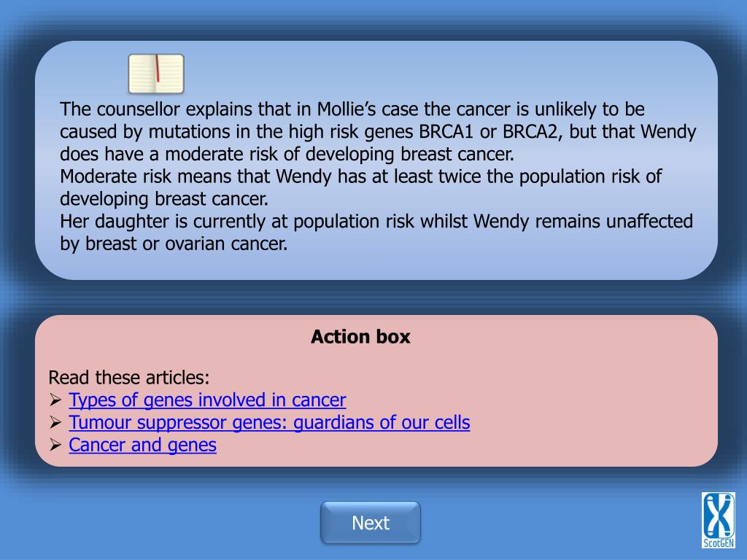Click the arrow bullet beside Cancer and genes
747x560 pixels.
[55, 445]
